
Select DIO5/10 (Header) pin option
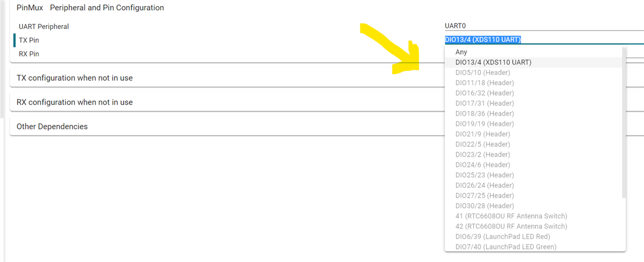(x=483, y=73)
